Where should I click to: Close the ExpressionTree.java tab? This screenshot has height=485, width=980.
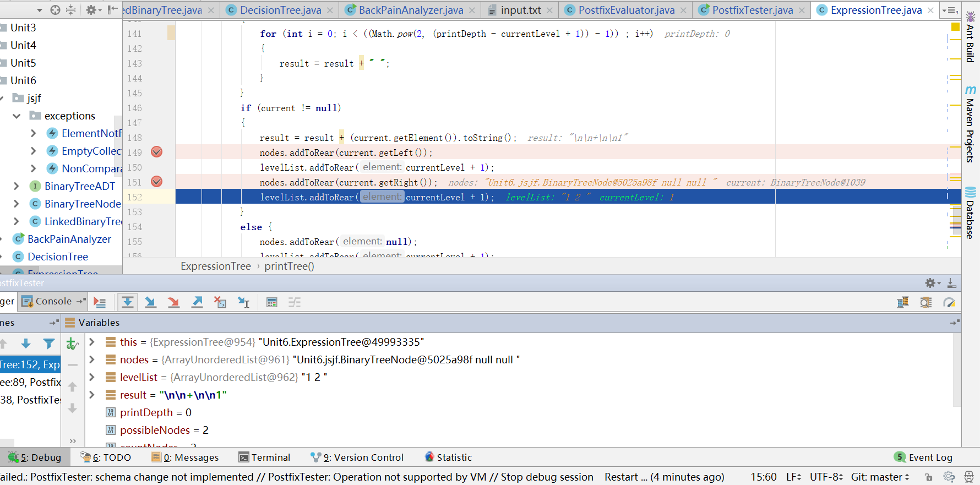pos(930,10)
